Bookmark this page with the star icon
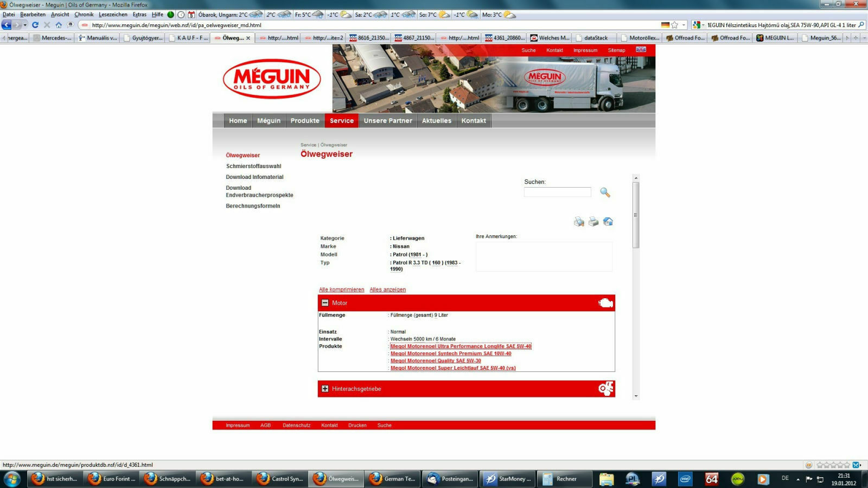Screen dimensions: 868x488 click(x=675, y=25)
